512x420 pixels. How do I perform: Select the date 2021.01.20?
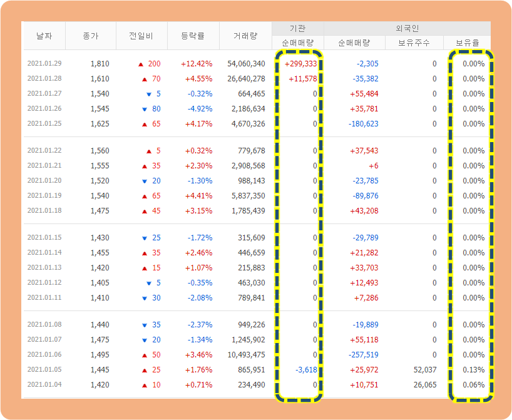44,180
